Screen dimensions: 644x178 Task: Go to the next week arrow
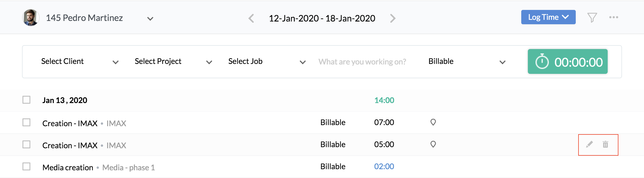[393, 18]
